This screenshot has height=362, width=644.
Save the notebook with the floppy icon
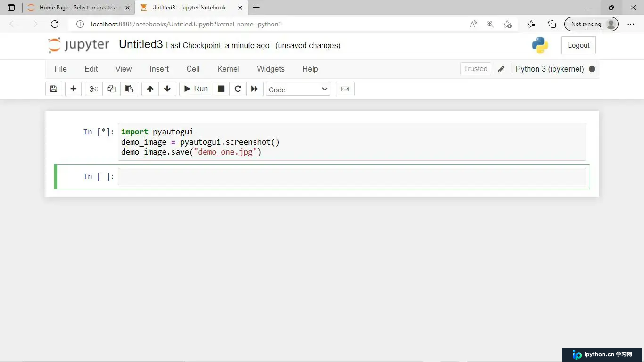pos(53,89)
